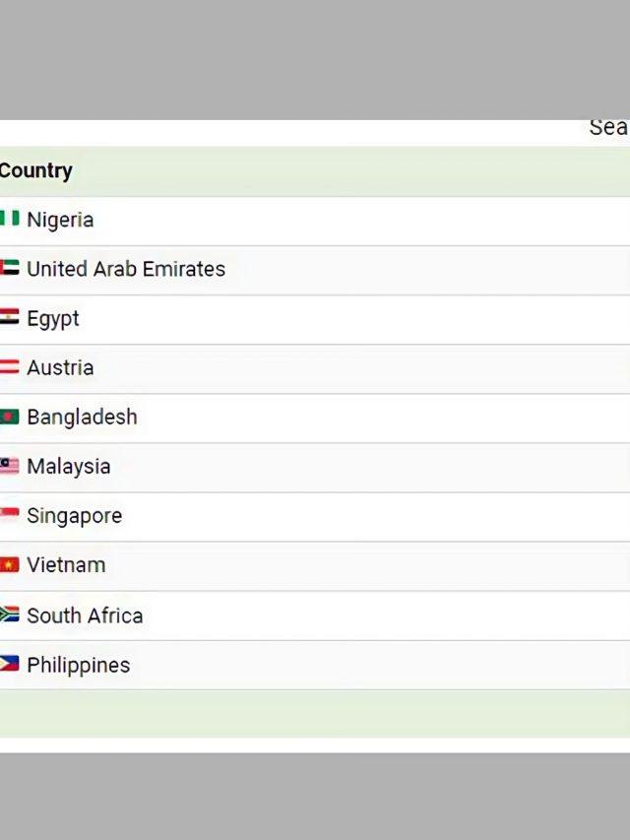Sort by the Country column header
The height and width of the screenshot is (840, 630).
36,170
